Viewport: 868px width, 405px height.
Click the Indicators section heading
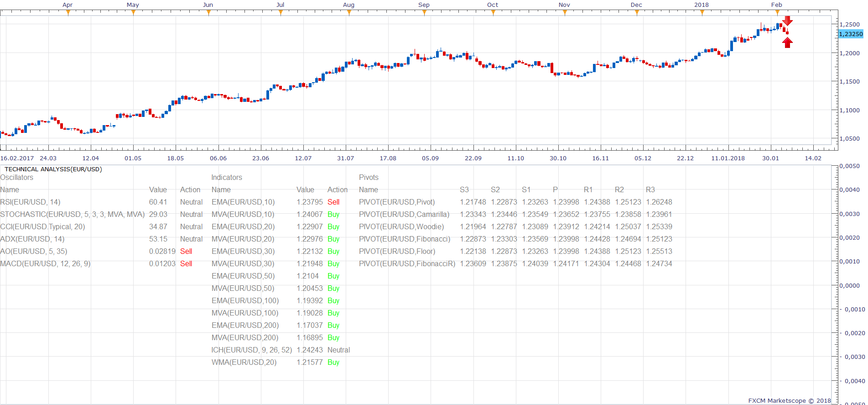click(227, 178)
